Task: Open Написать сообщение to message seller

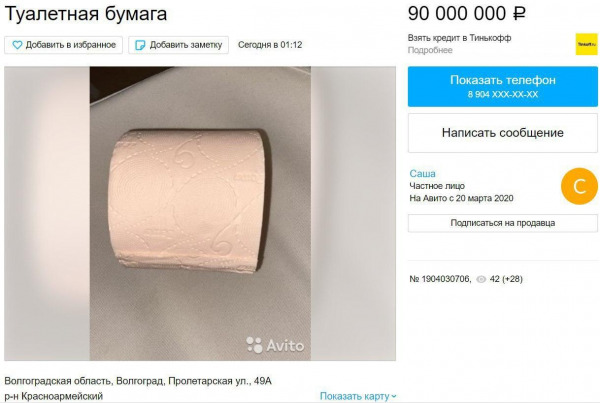Action: tap(502, 133)
